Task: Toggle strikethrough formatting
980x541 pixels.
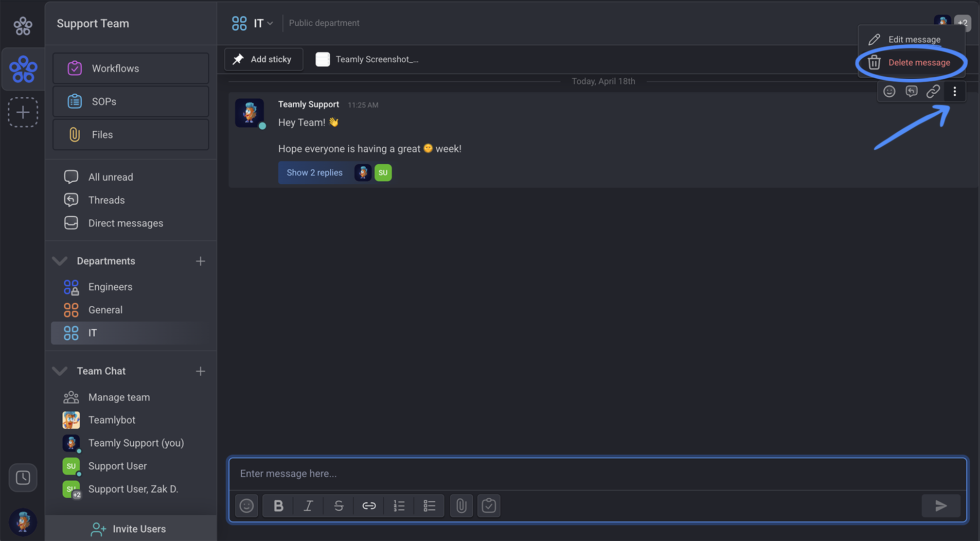Action: 338,505
